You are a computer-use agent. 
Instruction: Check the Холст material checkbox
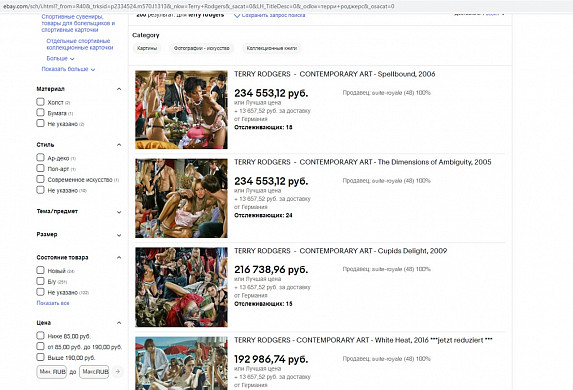click(40, 102)
